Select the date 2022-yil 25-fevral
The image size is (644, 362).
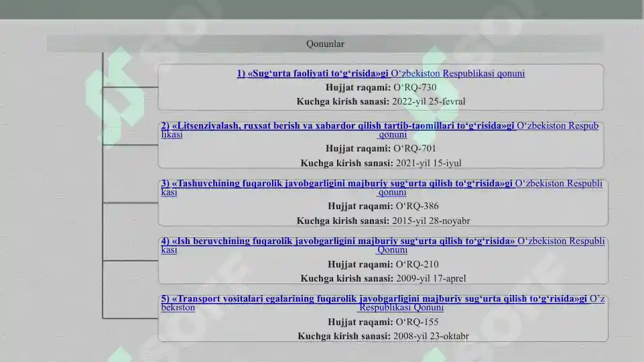point(428,101)
